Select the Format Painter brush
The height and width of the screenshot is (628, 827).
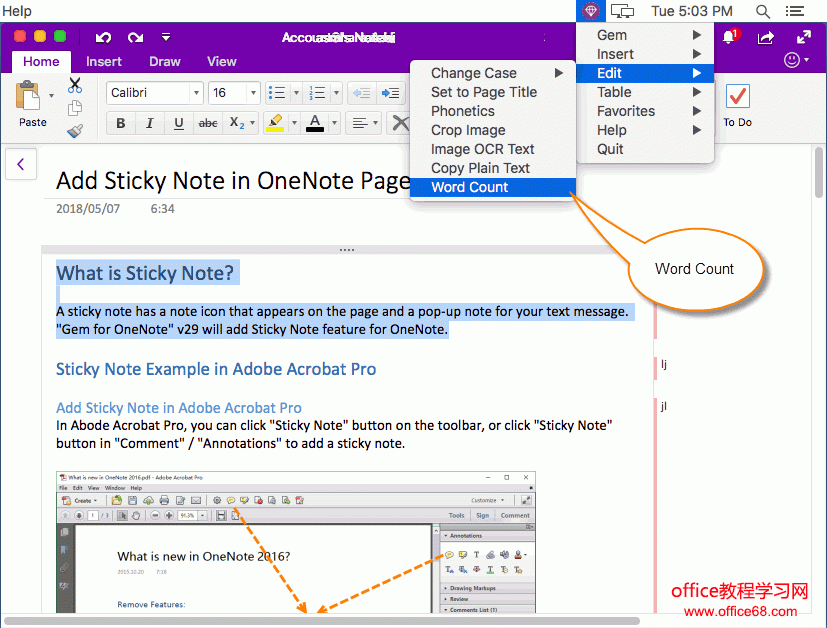[75, 130]
